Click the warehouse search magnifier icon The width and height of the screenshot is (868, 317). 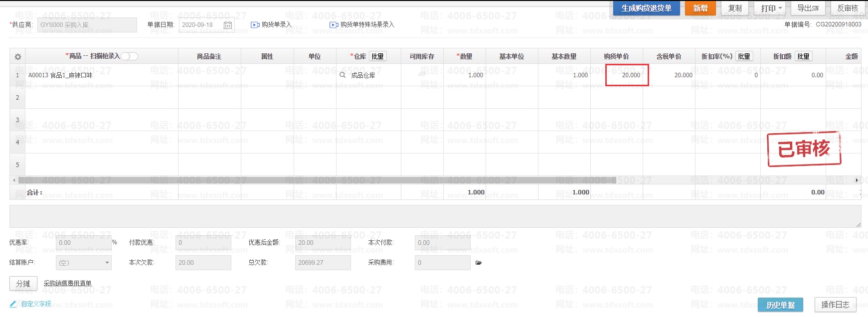tap(343, 75)
